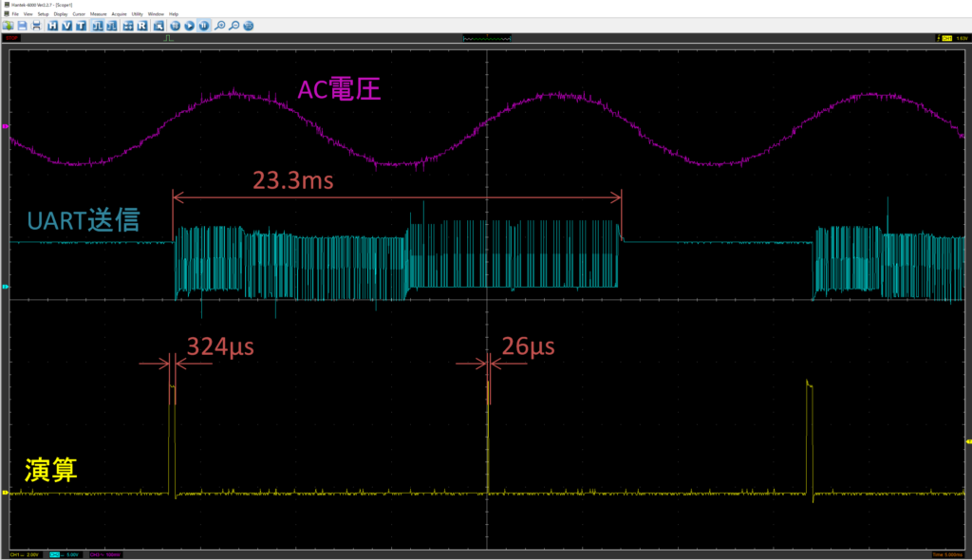Expand the Utility menu
The width and height of the screenshot is (972, 560).
(x=137, y=14)
